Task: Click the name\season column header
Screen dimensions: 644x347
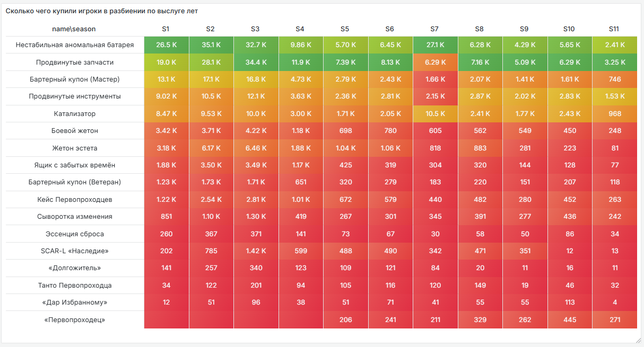Action: [x=74, y=29]
